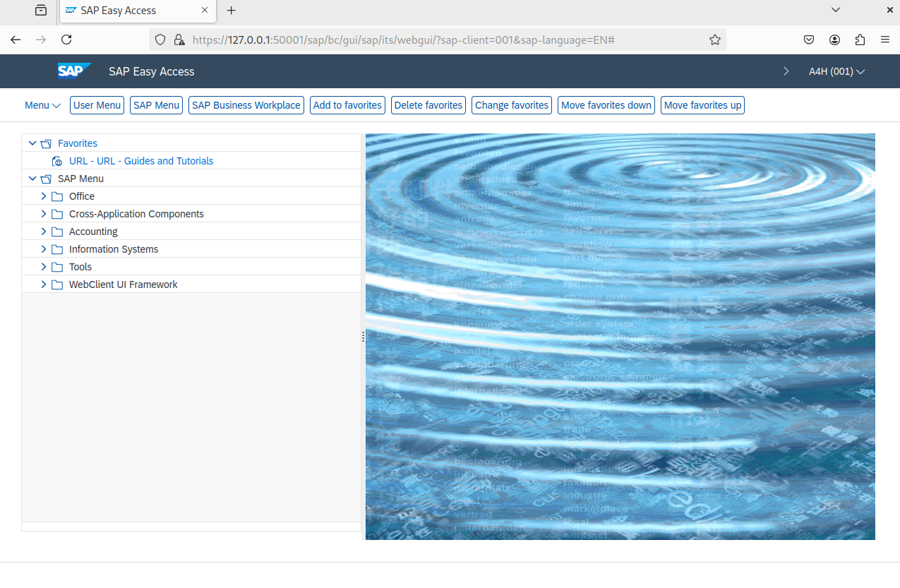Open the Menu dropdown

click(x=42, y=105)
